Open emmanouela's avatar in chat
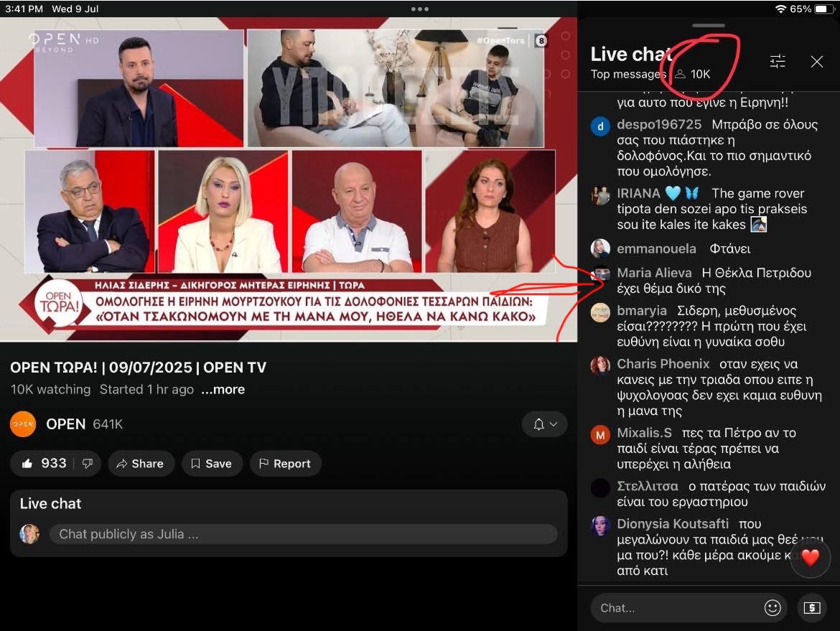This screenshot has width=840, height=631. pyautogui.click(x=600, y=248)
